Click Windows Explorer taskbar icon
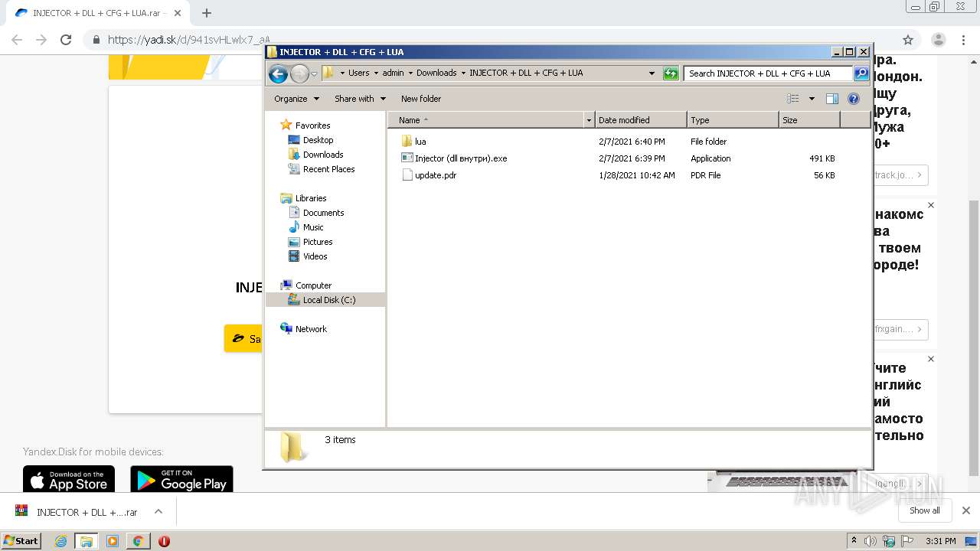980x551 pixels. click(87, 541)
